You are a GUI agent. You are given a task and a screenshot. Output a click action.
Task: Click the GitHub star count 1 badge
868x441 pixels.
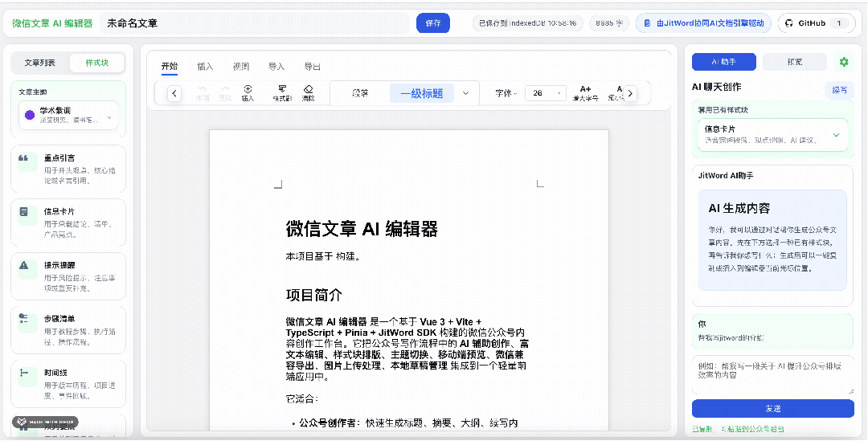pyautogui.click(x=838, y=23)
